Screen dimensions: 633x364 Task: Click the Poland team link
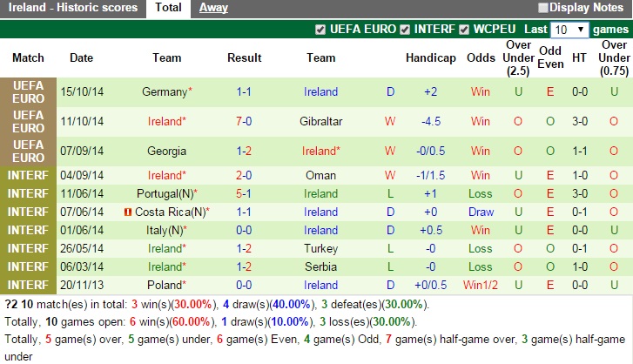point(165,285)
